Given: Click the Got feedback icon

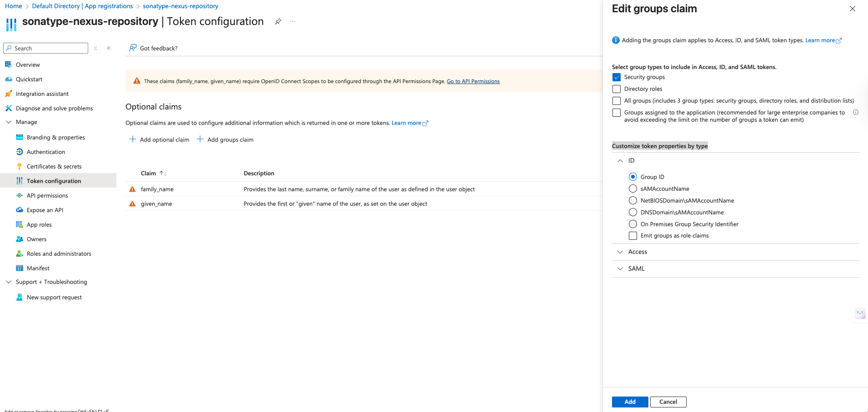Looking at the screenshot, I should (132, 48).
